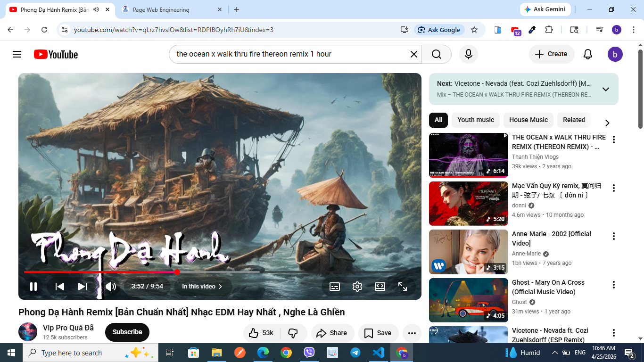Show more filter chips with the right arrow
Image resolution: width=644 pixels, height=362 pixels.
607,123
